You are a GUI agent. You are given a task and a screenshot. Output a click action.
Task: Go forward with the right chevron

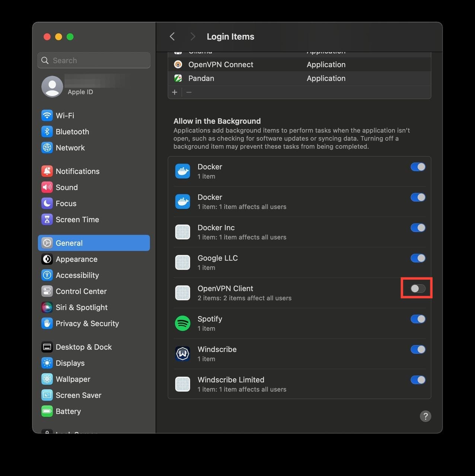click(192, 36)
